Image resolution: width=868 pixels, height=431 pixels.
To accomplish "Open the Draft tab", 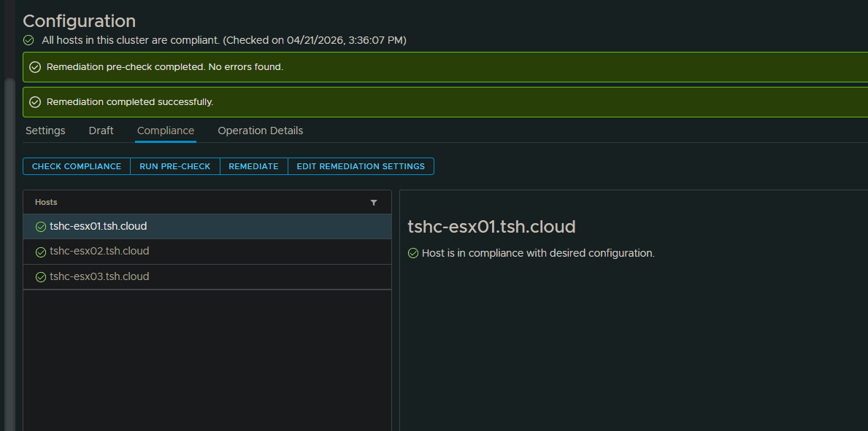I will coord(101,131).
